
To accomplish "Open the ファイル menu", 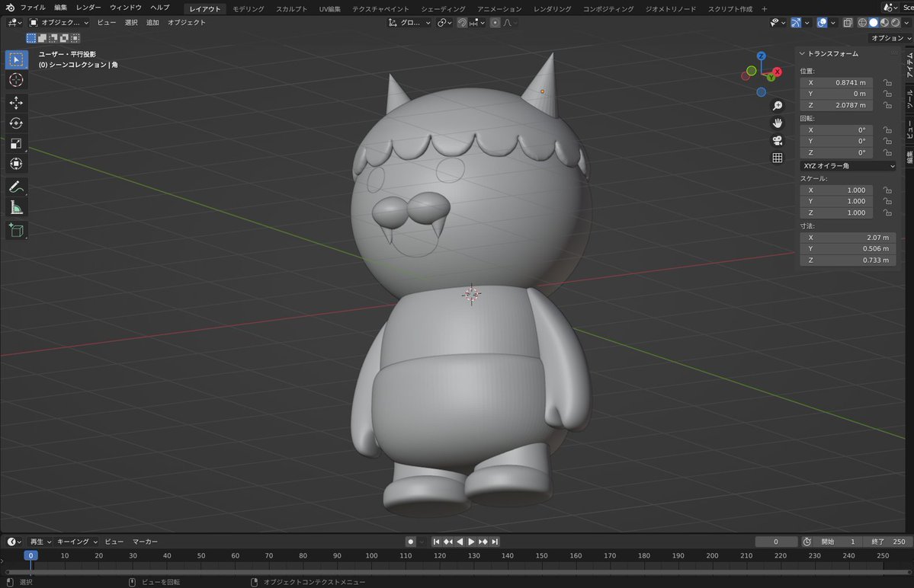I will (33, 8).
